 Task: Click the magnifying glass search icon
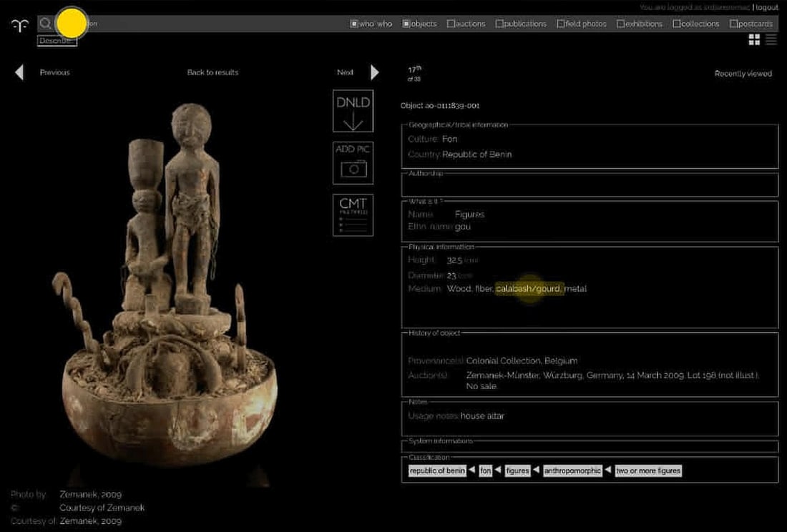[x=46, y=24]
